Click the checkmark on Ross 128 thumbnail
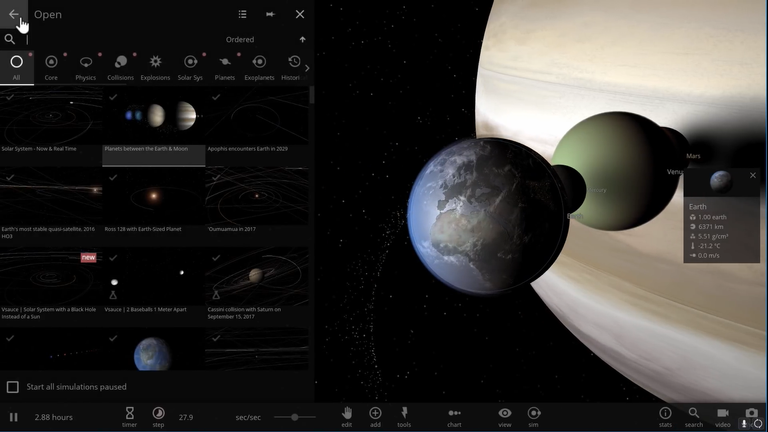 pyautogui.click(x=113, y=177)
